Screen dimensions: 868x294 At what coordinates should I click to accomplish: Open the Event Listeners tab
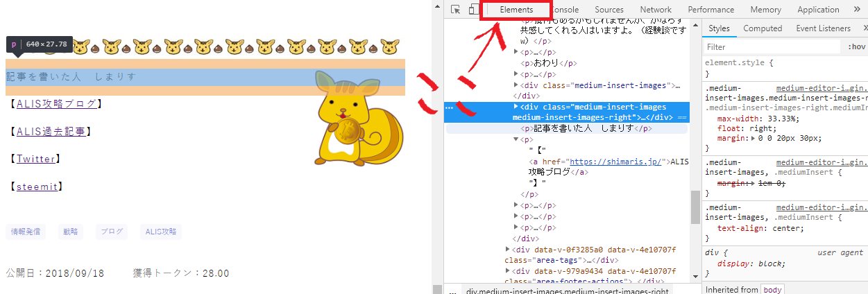[823, 28]
